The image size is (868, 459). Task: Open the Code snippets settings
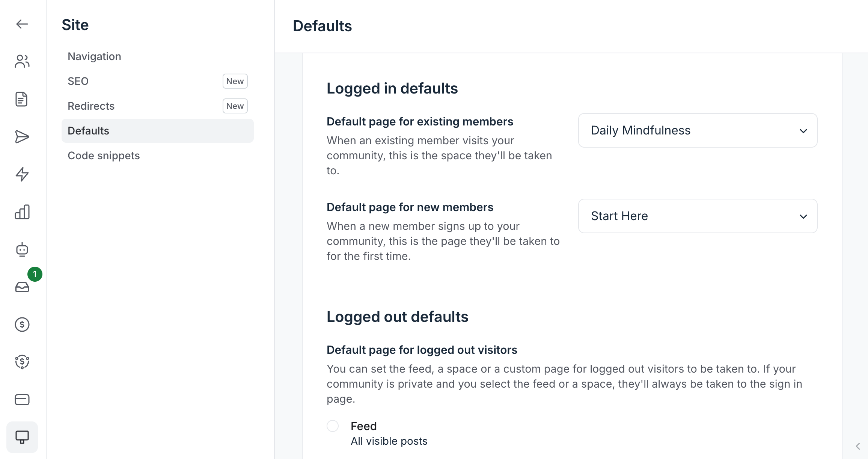104,155
